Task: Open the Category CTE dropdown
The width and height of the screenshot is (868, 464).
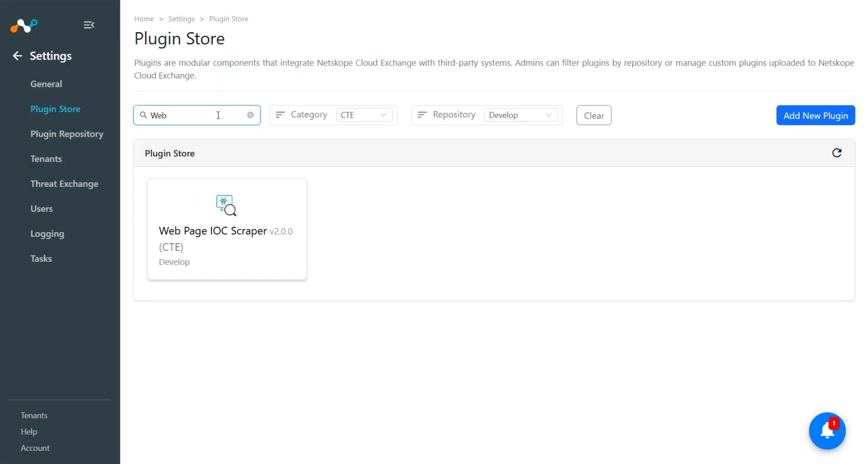Action: coord(364,115)
